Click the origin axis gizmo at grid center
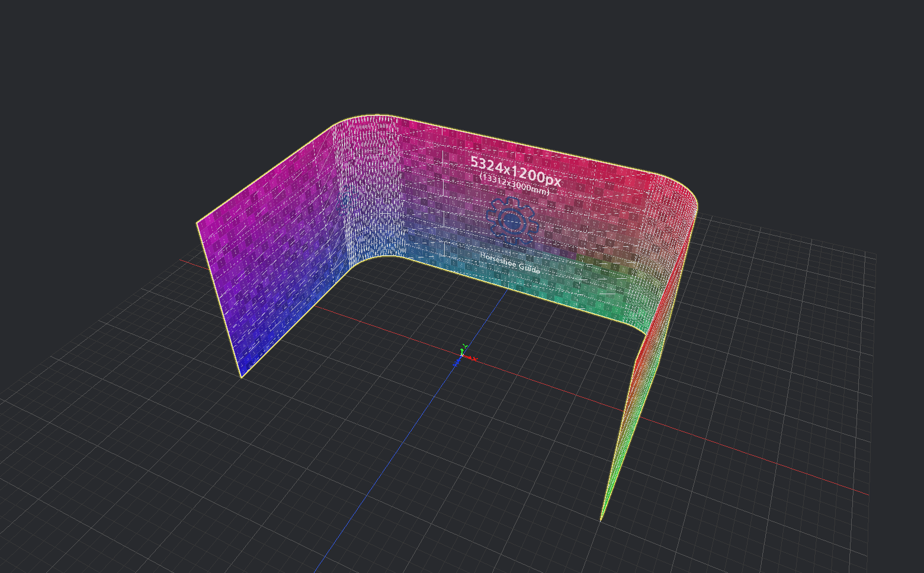Screen dimensions: 924x573 click(463, 355)
